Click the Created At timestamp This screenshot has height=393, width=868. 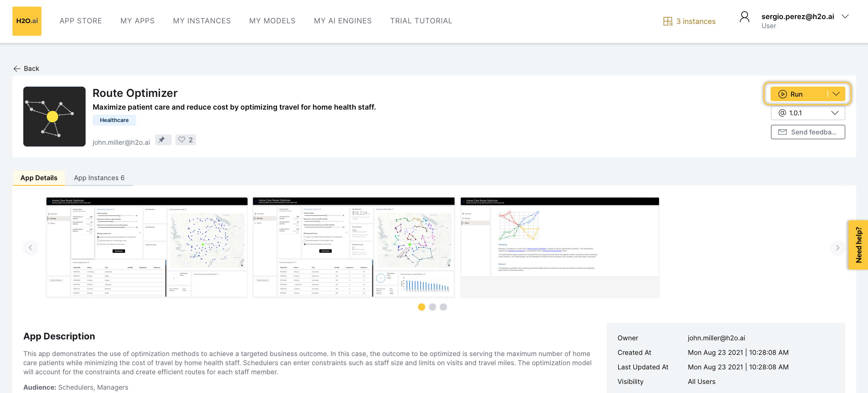[x=738, y=352]
